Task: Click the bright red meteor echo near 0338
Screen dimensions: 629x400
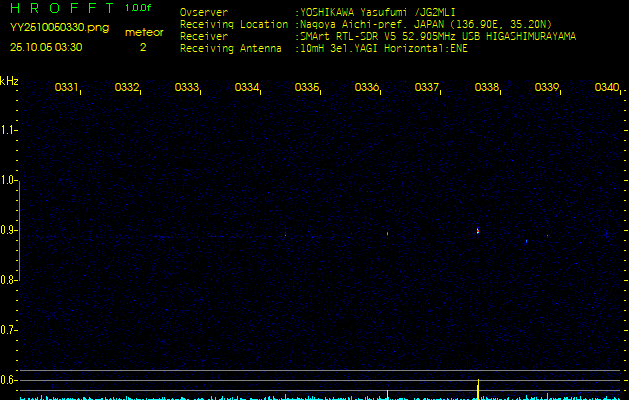Action: click(478, 231)
